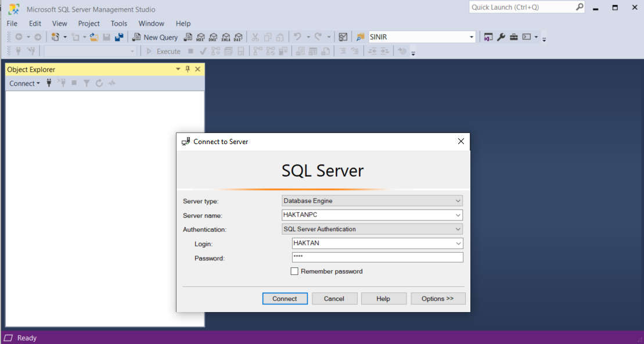
Task: Create a new XMLA query
Action: pos(226,37)
